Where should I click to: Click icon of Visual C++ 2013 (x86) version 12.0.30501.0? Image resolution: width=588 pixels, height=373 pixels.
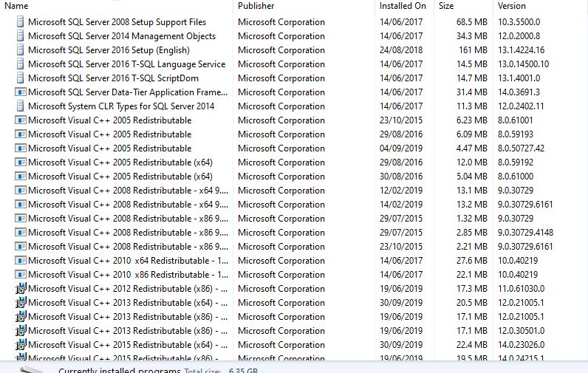[x=21, y=331]
